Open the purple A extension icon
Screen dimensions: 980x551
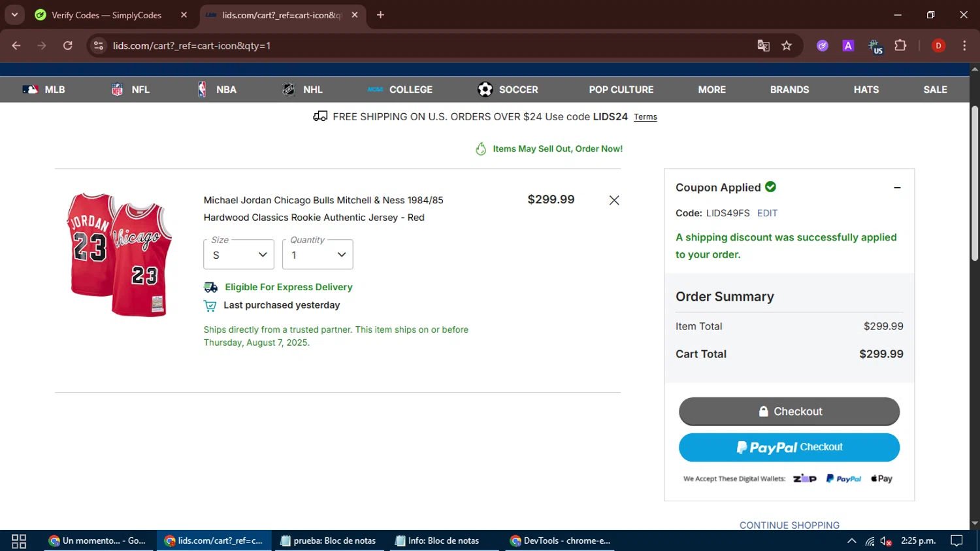click(848, 46)
